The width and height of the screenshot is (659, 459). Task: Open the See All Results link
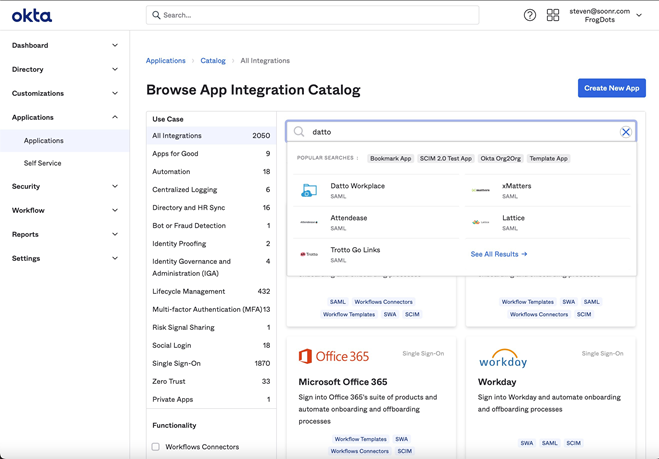point(498,254)
